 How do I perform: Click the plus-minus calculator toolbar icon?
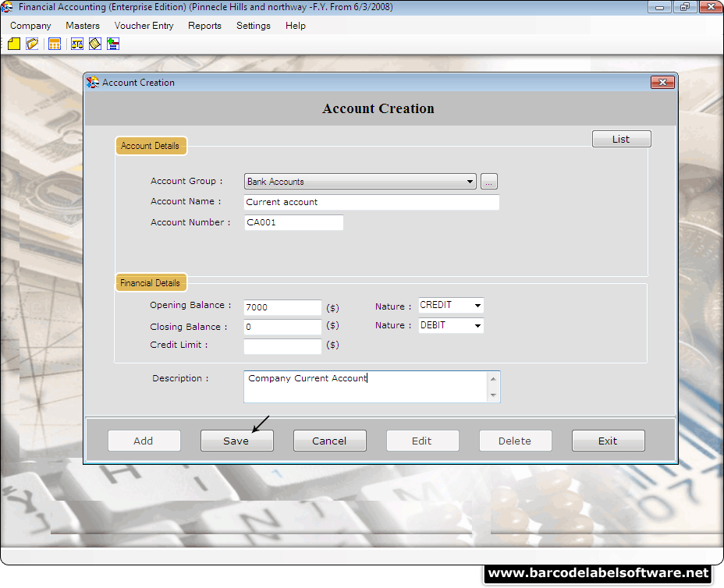pyautogui.click(x=113, y=44)
